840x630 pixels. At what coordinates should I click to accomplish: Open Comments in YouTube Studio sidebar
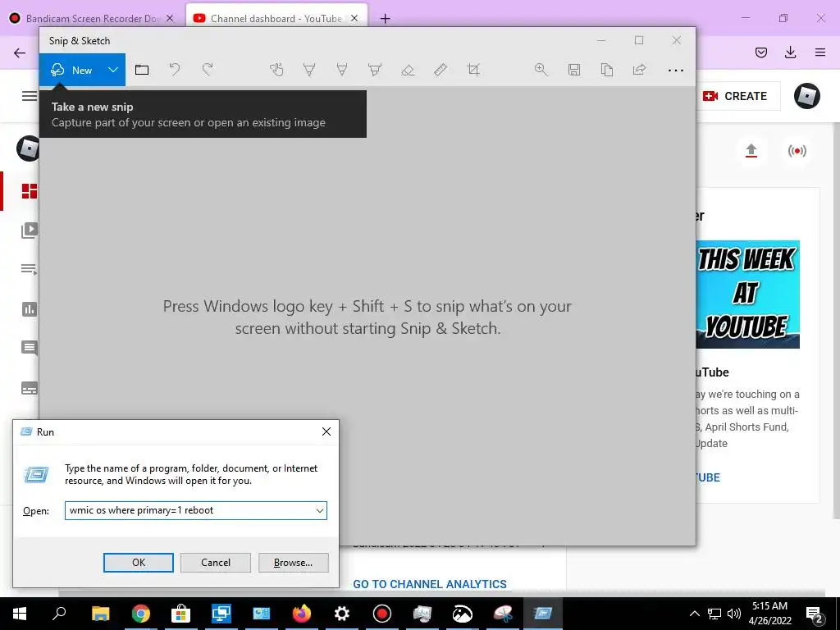[30, 348]
